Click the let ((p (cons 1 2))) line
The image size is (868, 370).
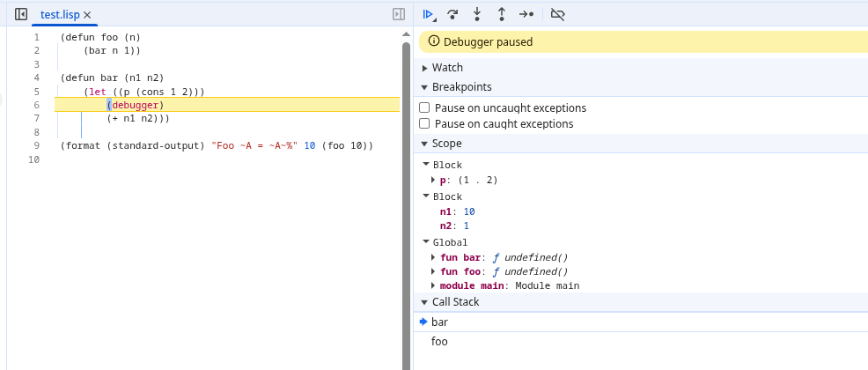click(144, 92)
